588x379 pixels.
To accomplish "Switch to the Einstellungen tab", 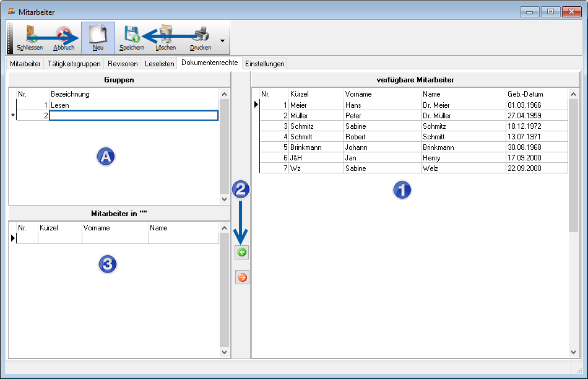I will pos(264,64).
